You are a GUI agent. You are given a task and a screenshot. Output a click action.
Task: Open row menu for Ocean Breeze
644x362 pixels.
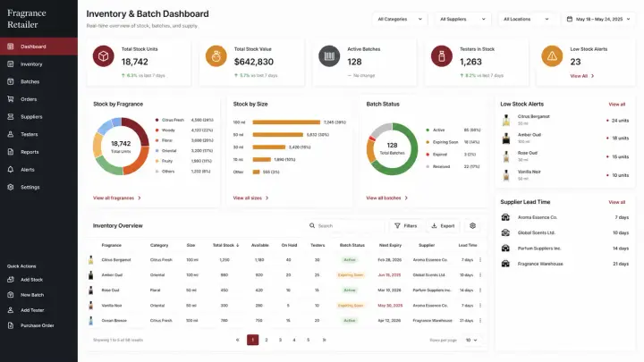pyautogui.click(x=480, y=321)
